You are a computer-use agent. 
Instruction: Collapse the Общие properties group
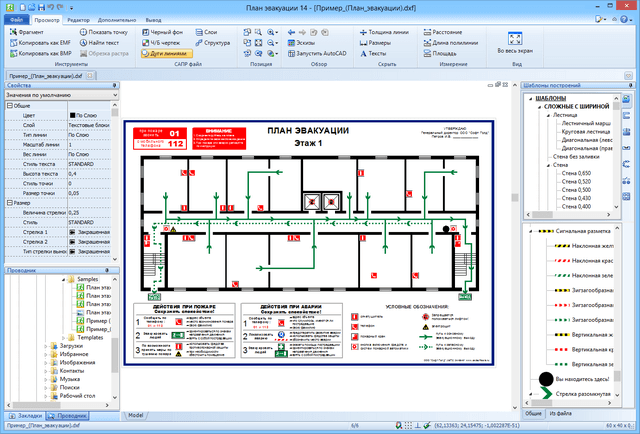[7, 105]
